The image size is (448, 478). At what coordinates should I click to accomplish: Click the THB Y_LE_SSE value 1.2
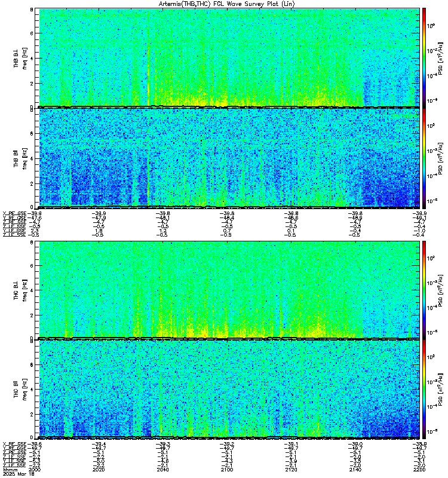click(164, 231)
